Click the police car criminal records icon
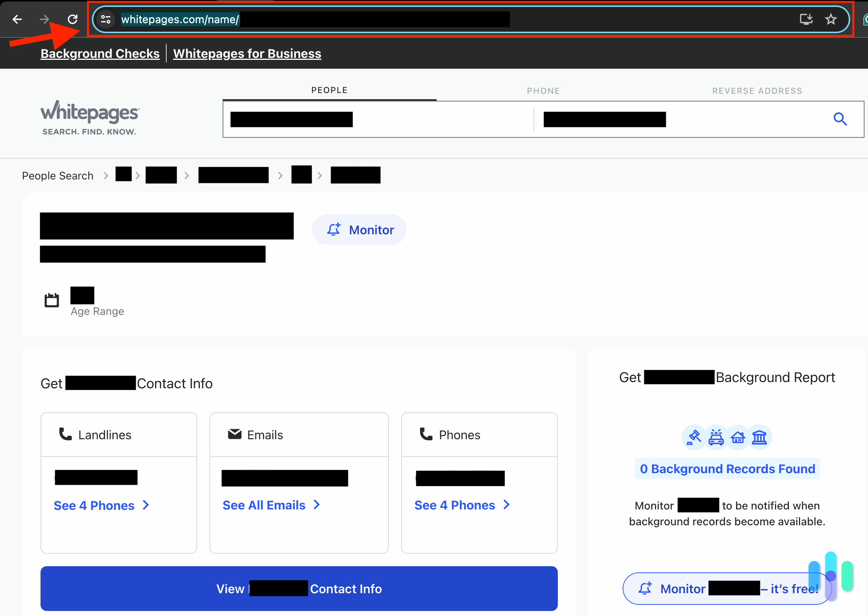This screenshot has width=868, height=616. point(716,437)
